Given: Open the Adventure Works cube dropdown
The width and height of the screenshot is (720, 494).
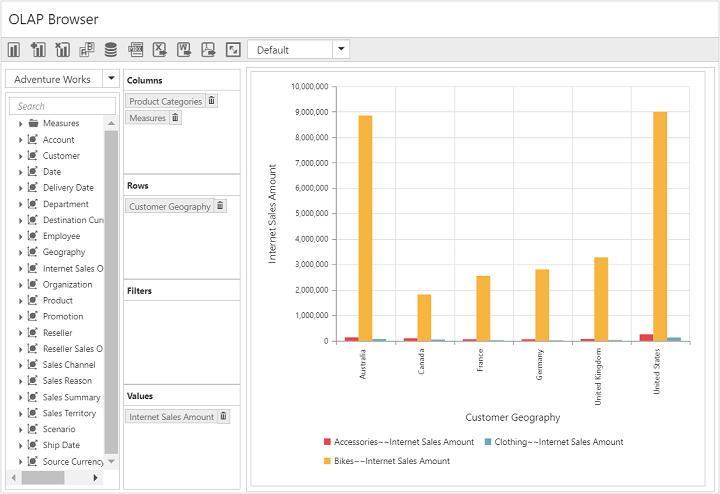Looking at the screenshot, I should tap(110, 79).
